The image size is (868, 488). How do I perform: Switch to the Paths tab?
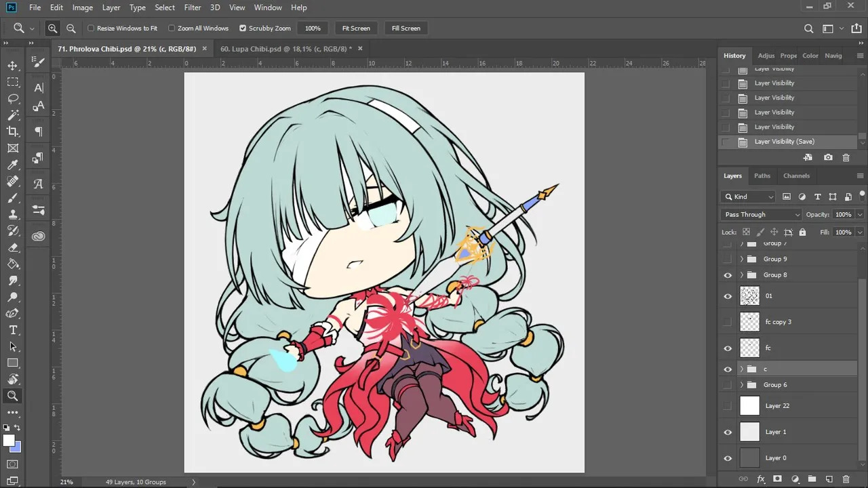[762, 176]
